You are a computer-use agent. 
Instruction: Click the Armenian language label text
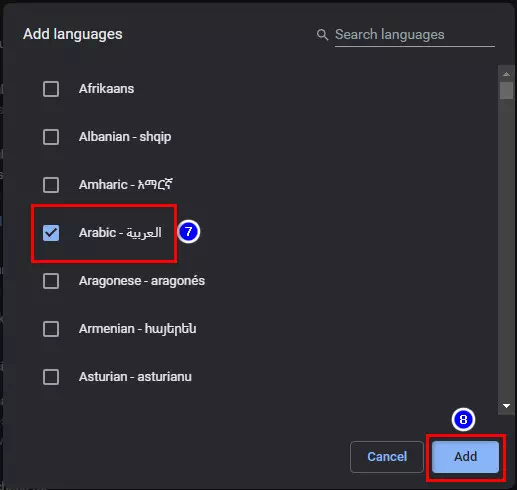[x=138, y=329]
